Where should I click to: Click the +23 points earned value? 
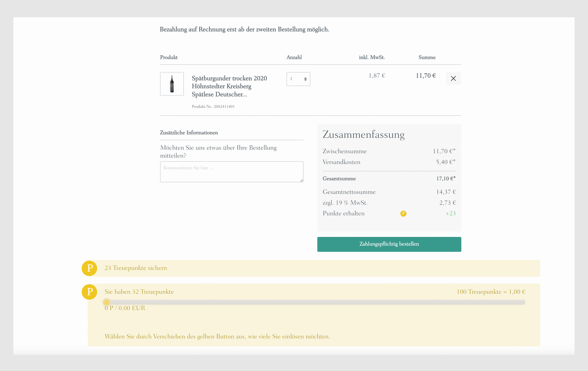450,214
